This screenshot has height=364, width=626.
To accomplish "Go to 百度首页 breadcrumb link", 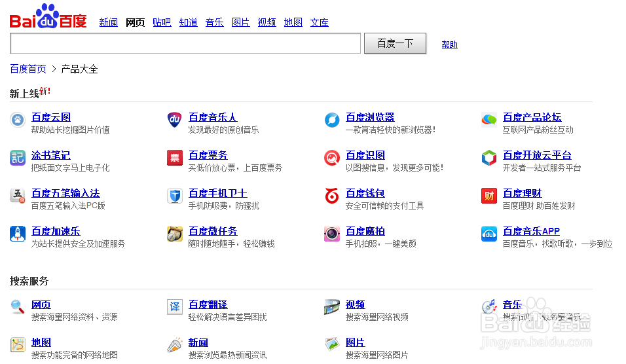I will 28,69.
